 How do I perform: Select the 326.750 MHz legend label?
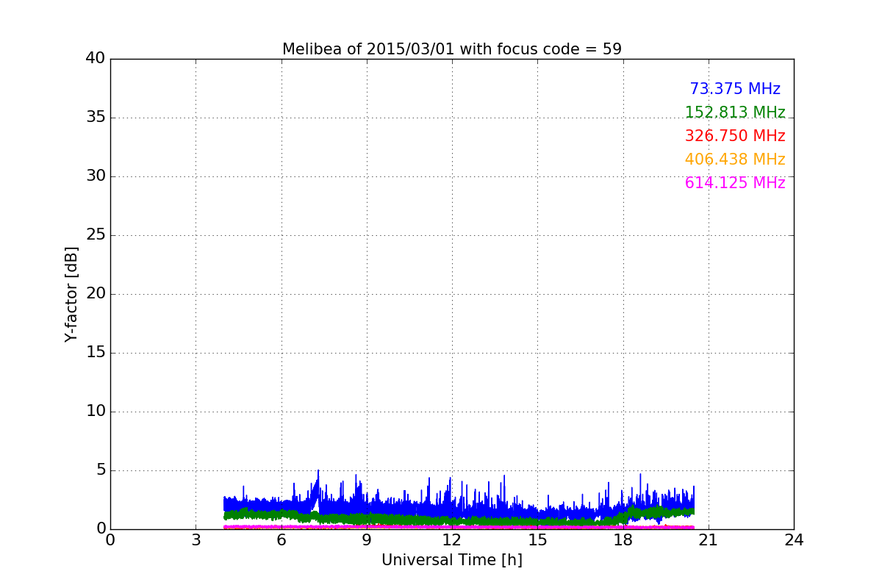point(735,136)
